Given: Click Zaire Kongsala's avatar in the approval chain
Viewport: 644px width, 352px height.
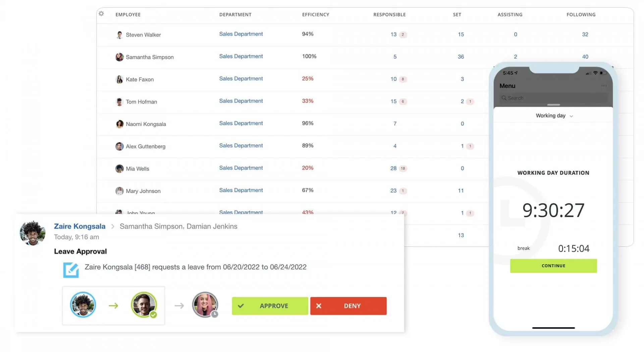Looking at the screenshot, I should (x=83, y=305).
